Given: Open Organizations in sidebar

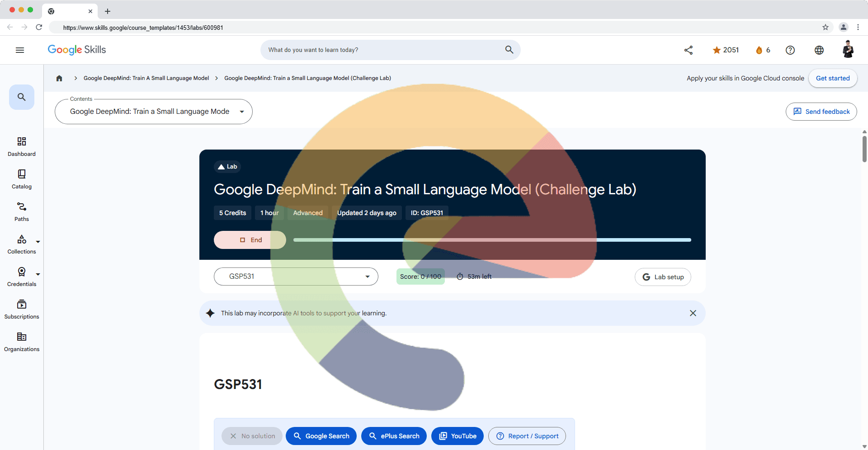Looking at the screenshot, I should [22, 342].
